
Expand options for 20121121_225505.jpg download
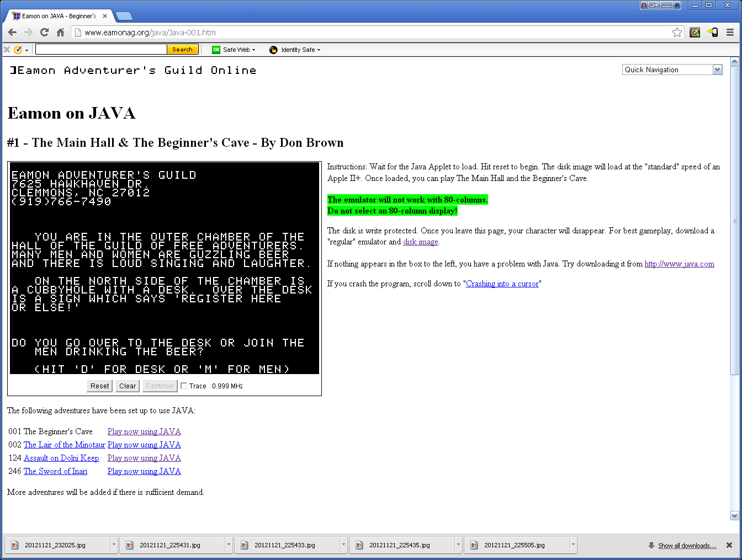(574, 545)
